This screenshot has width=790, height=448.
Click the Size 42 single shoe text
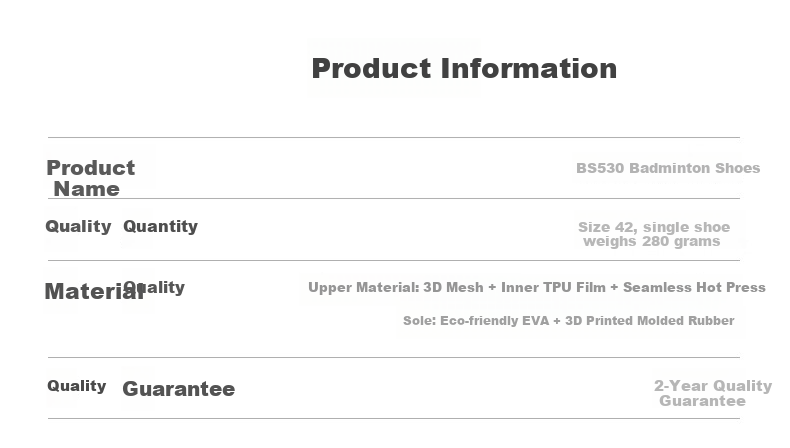coord(654,227)
